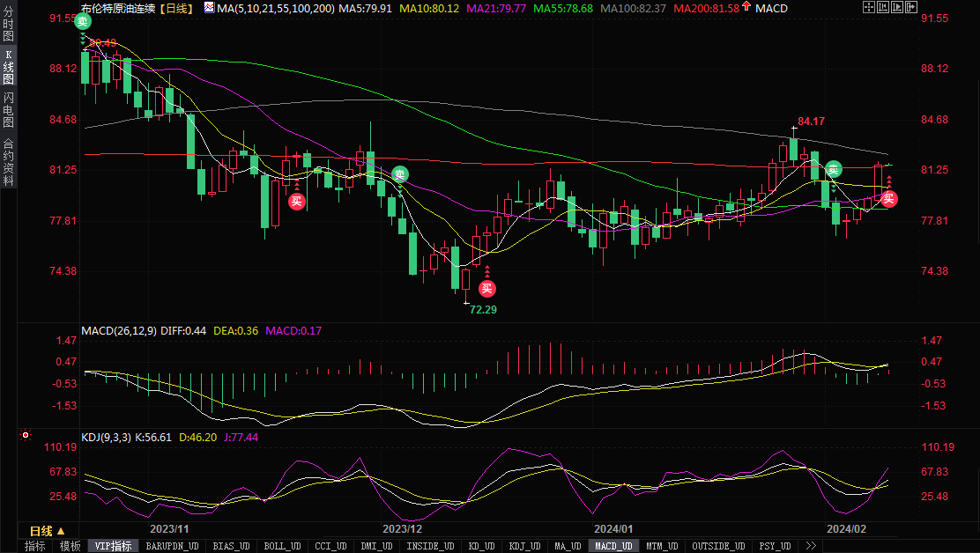Click the rightmost red 买 buy signal marker

click(x=888, y=198)
